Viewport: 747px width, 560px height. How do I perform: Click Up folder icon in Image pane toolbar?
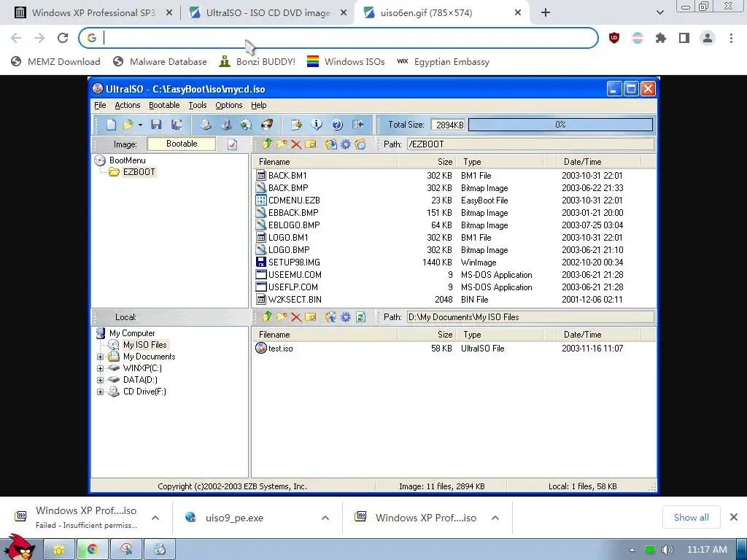click(267, 144)
